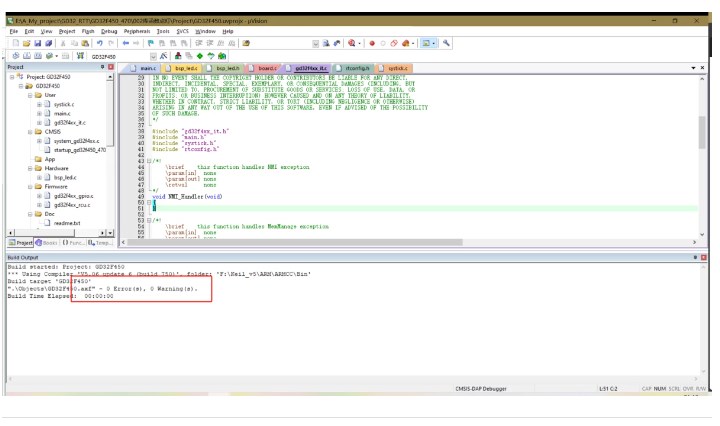The height and width of the screenshot is (426, 720).
Task: Click the New file icon
Action: pyautogui.click(x=15, y=43)
